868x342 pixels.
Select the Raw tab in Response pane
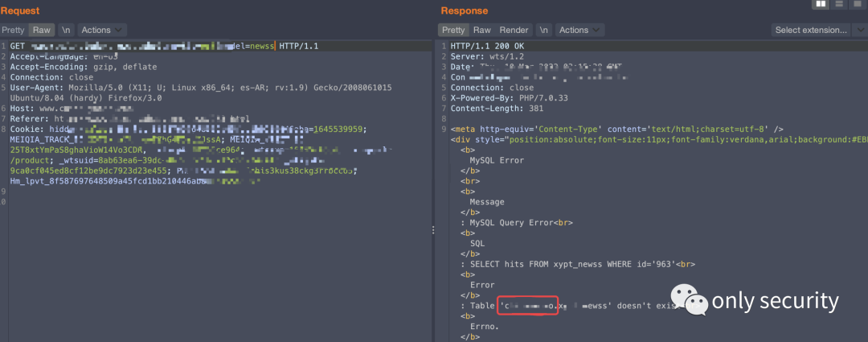(x=481, y=30)
